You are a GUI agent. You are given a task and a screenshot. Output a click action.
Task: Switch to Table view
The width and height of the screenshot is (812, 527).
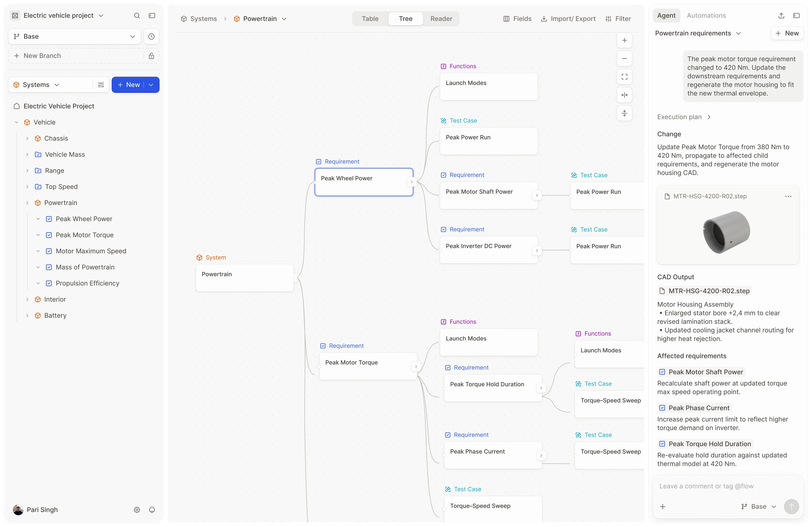tap(370, 19)
